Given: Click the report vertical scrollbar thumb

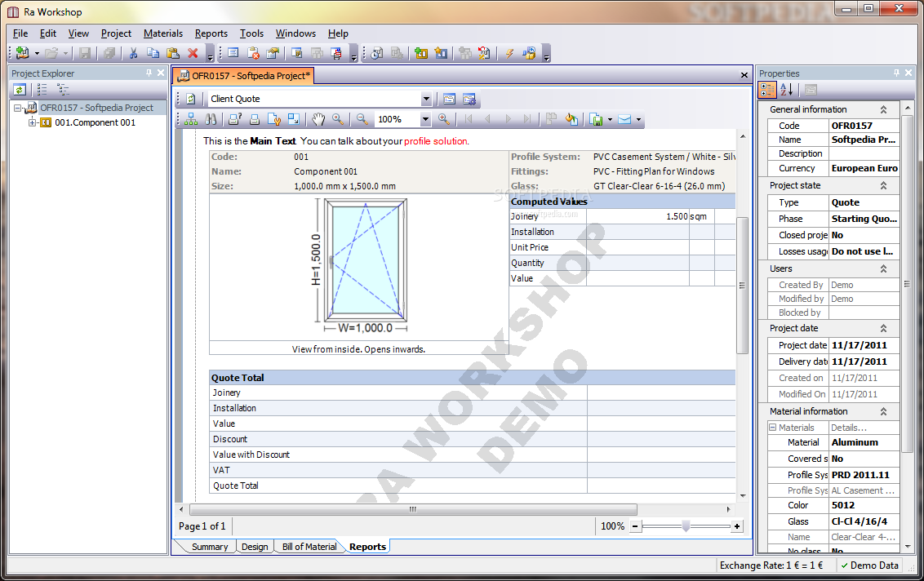Looking at the screenshot, I should (742, 286).
